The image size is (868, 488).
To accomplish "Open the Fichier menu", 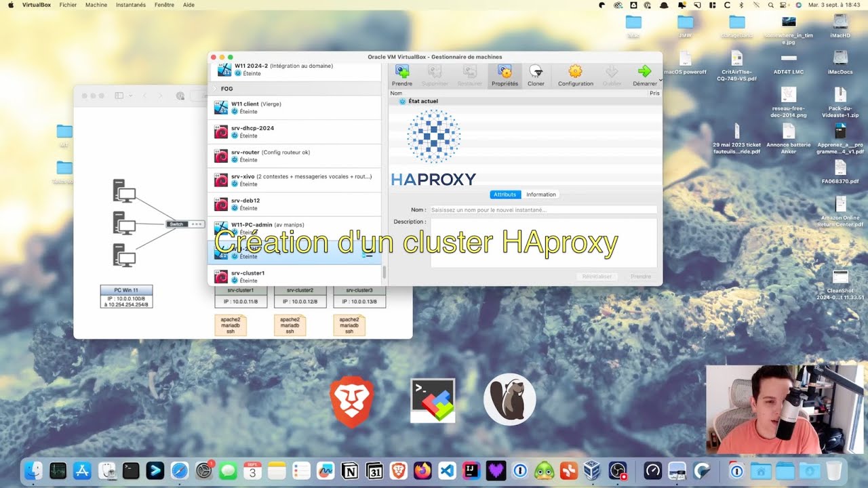I will (x=68, y=5).
